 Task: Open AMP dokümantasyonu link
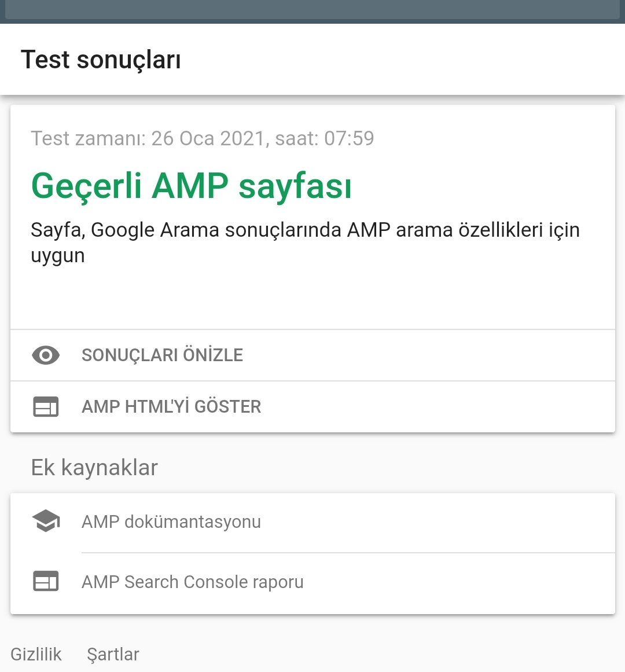(x=312, y=523)
